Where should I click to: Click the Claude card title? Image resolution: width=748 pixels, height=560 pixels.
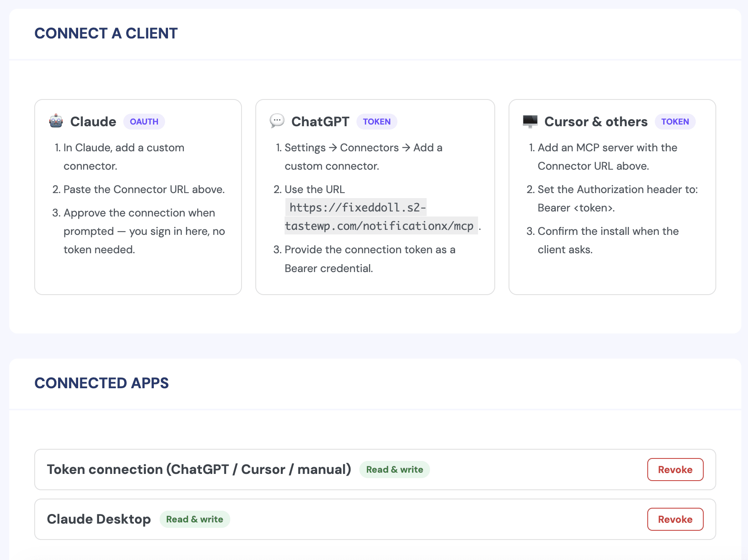[x=93, y=122]
